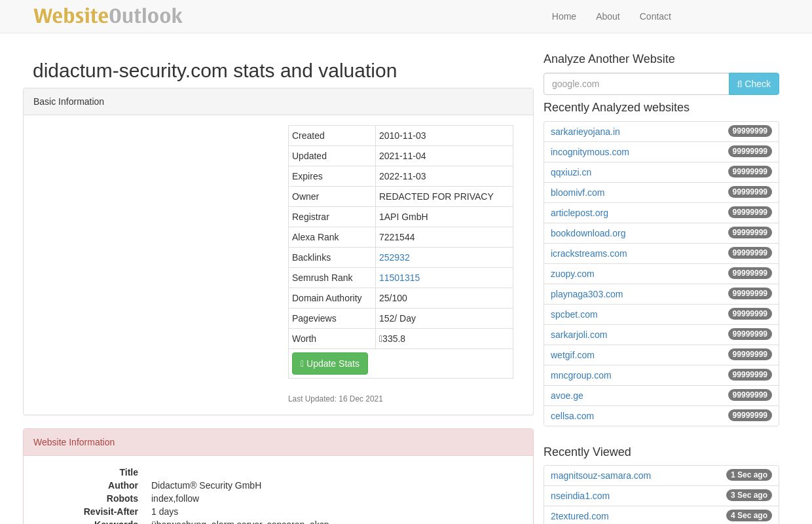Open icrackstreams.com link
Image resolution: width=812 pixels, height=524 pixels.
point(589,253)
